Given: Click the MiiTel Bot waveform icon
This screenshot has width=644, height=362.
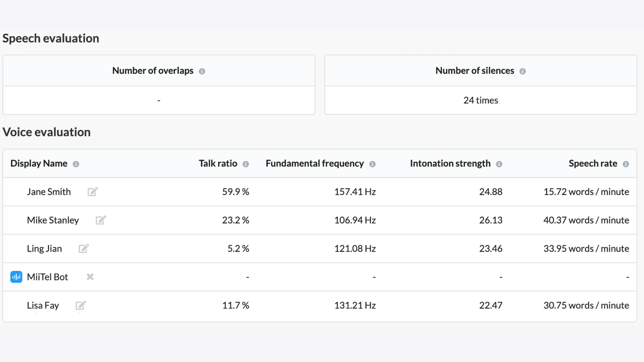Looking at the screenshot, I should (x=16, y=277).
